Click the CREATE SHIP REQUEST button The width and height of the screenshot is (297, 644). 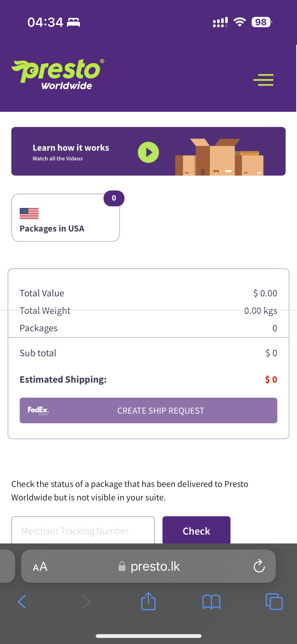coord(148,410)
